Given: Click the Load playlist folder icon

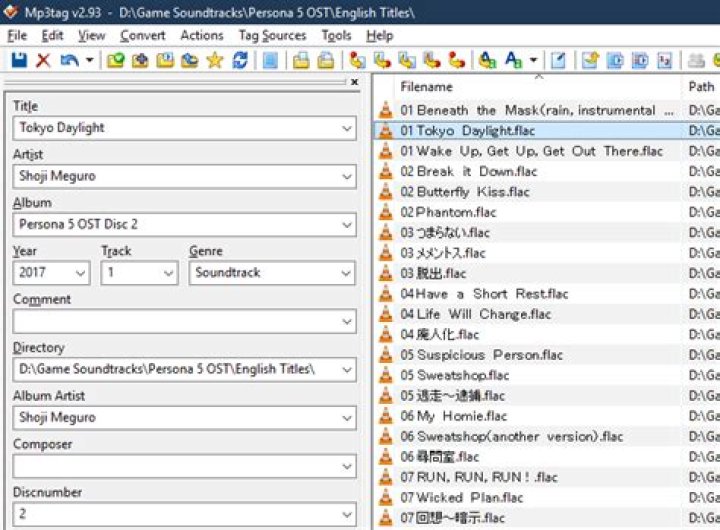Looking at the screenshot, I should click(x=165, y=60).
